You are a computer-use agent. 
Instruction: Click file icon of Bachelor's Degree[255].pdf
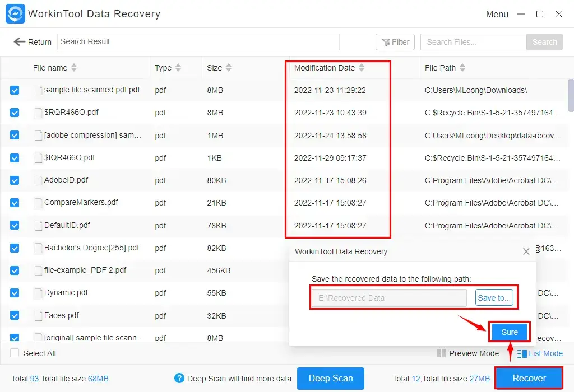(x=38, y=248)
